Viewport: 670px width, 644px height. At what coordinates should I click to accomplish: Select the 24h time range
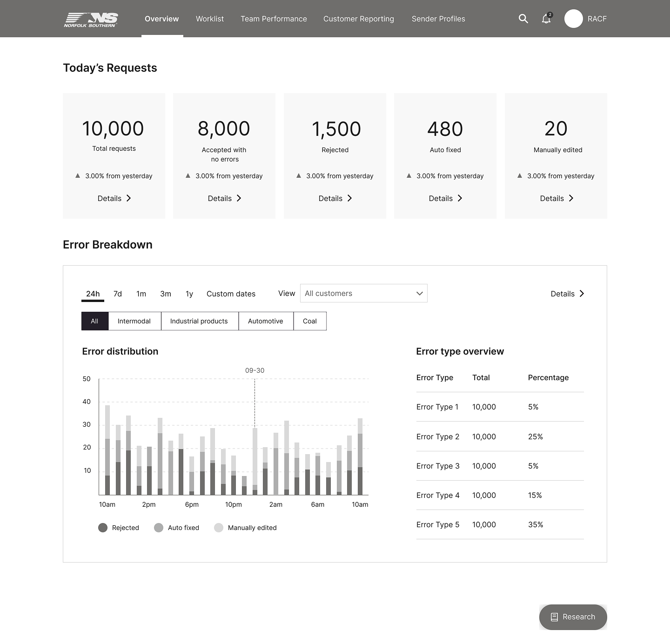pyautogui.click(x=93, y=294)
